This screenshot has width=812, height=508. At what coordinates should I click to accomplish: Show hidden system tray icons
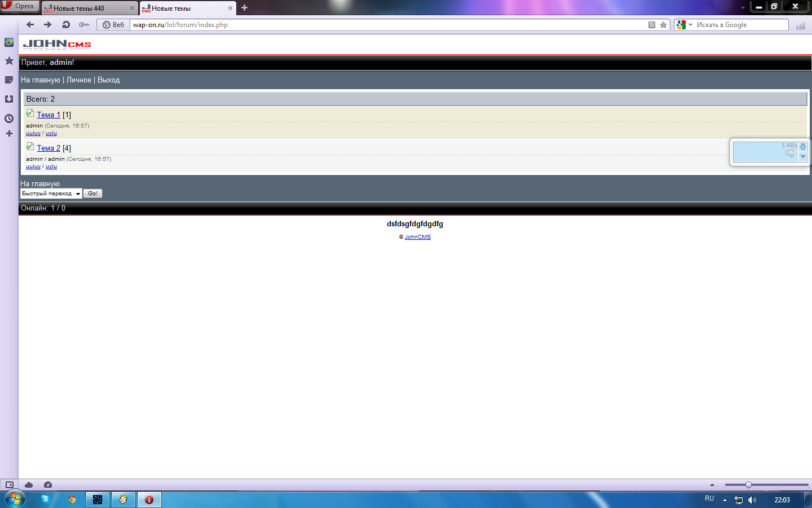pos(725,500)
